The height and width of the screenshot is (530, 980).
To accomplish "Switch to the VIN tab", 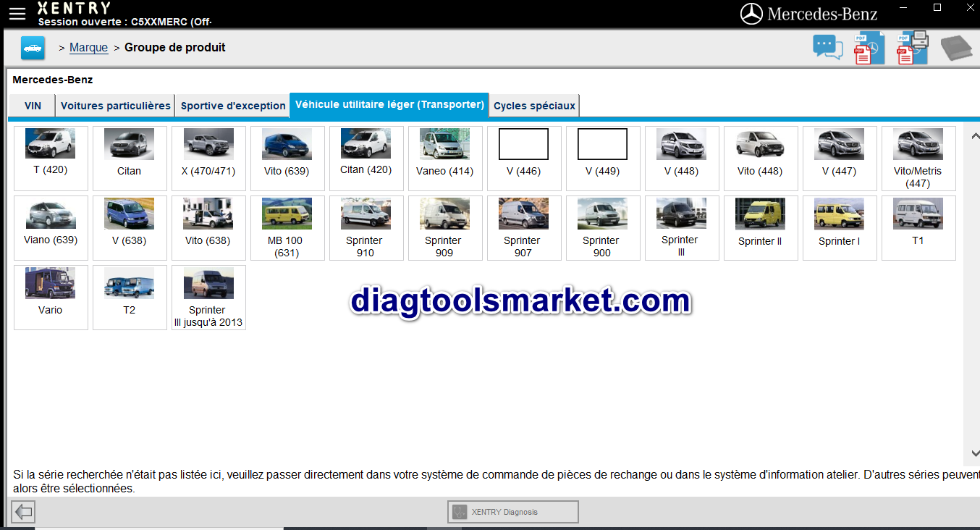I will [x=33, y=106].
